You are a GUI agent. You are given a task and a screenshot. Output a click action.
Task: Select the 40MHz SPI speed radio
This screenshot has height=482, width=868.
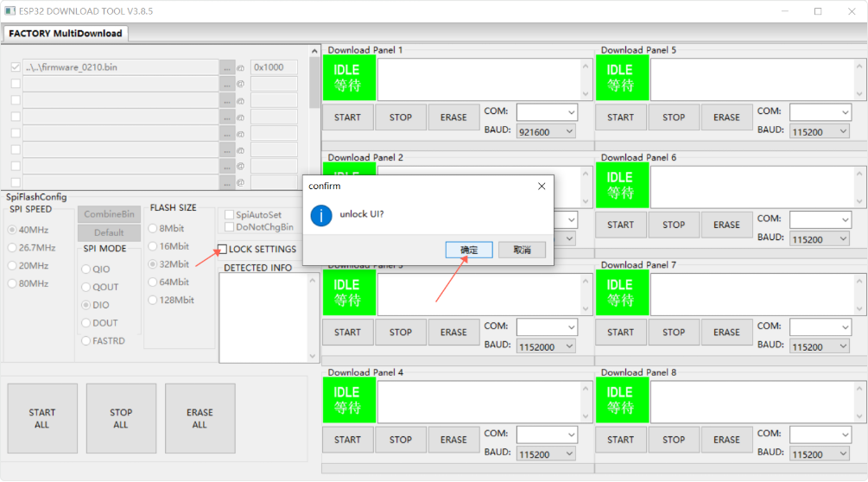click(12, 230)
